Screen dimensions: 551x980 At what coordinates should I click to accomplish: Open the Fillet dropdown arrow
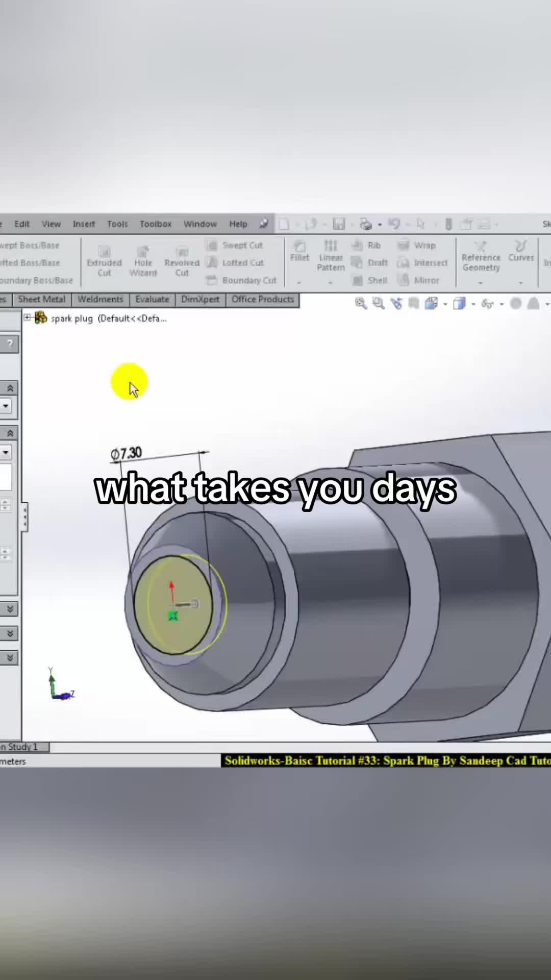[299, 282]
